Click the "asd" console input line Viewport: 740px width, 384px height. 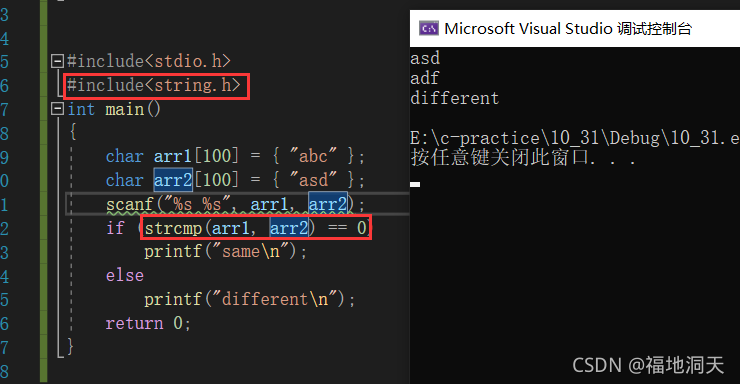[x=425, y=58]
